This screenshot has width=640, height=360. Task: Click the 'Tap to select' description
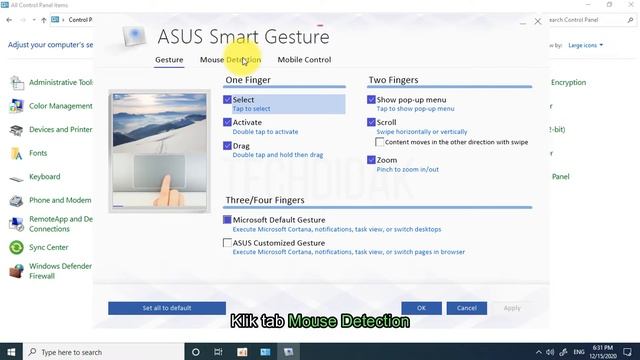[251, 109]
